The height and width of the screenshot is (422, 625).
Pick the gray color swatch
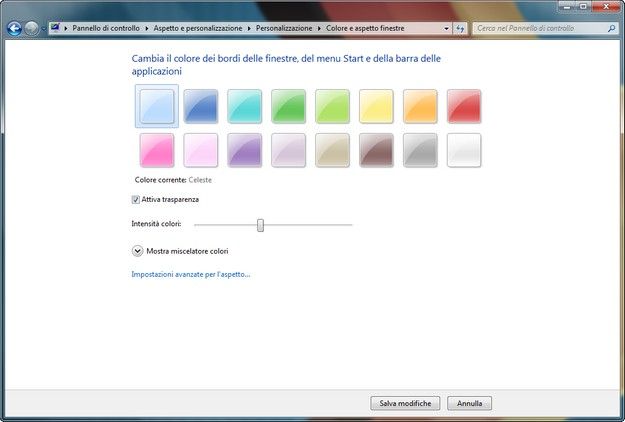point(420,150)
